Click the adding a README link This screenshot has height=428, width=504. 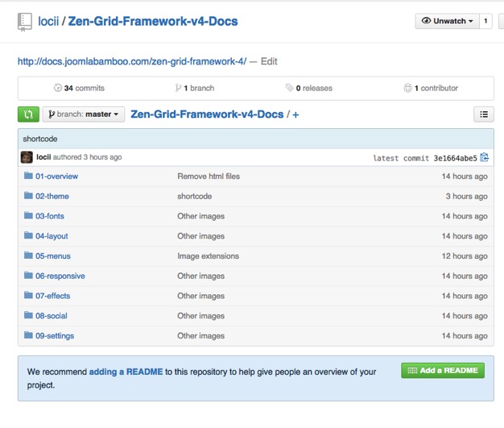(126, 372)
